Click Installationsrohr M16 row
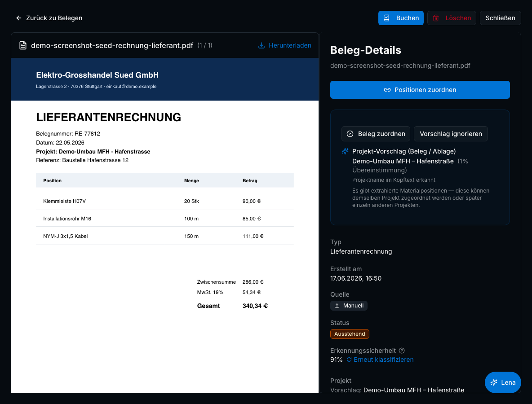This screenshot has width=532, height=404. (x=165, y=219)
